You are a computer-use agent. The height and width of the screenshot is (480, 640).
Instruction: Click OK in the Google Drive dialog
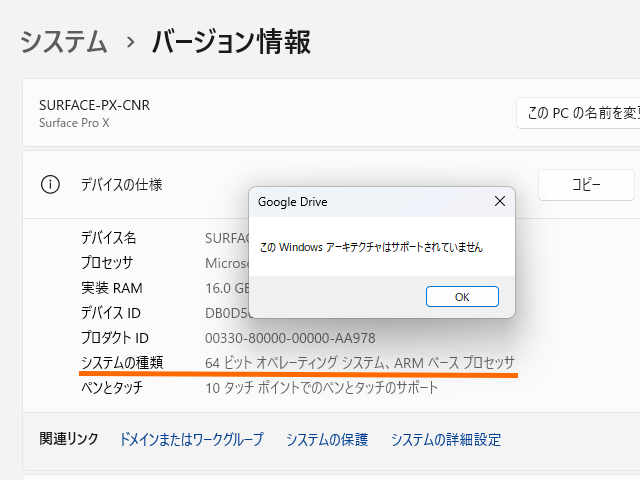462,296
